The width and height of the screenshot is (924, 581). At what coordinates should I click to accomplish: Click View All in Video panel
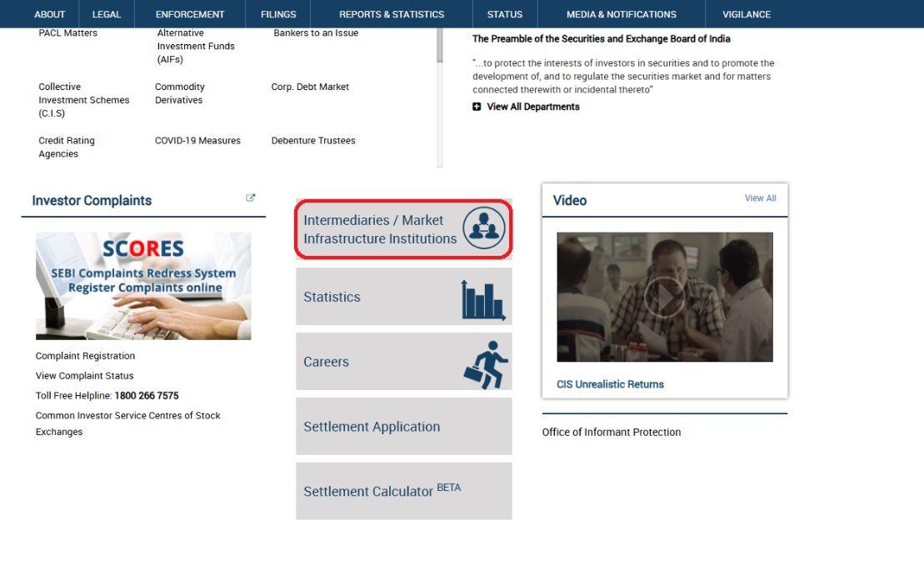coord(760,198)
